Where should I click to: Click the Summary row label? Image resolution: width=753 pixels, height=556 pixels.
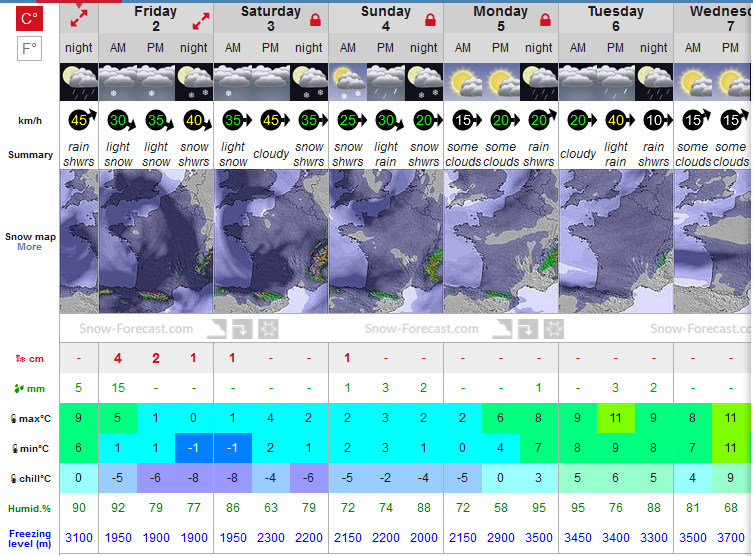click(30, 155)
